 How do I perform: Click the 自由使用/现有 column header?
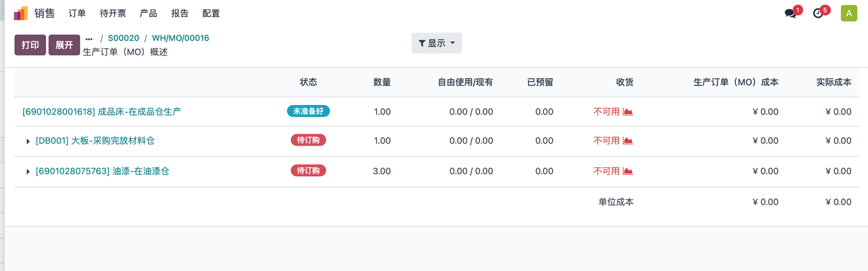[465, 82]
